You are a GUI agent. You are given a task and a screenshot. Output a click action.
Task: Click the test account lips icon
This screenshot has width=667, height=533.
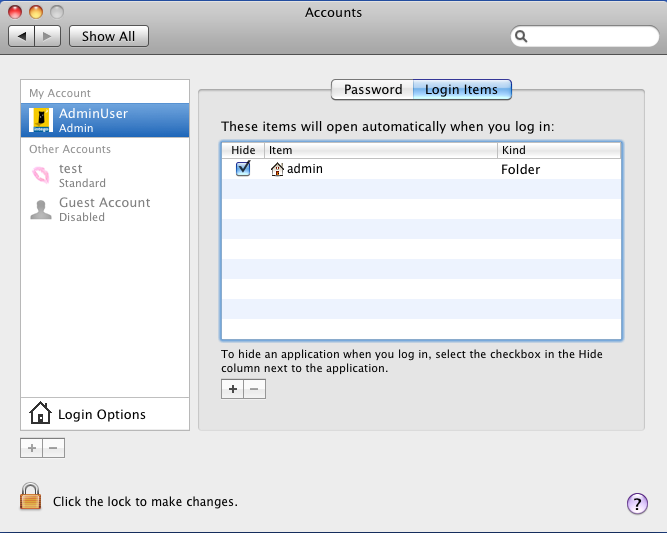tap(41, 176)
